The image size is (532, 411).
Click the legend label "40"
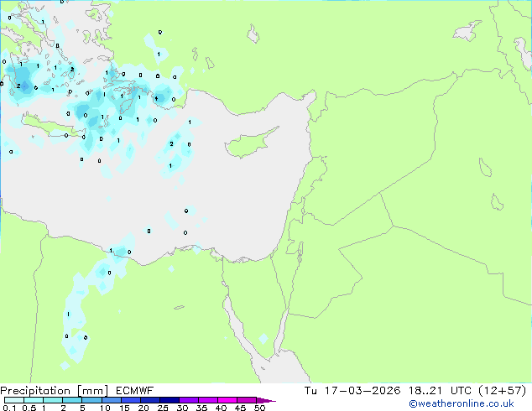[221, 408]
